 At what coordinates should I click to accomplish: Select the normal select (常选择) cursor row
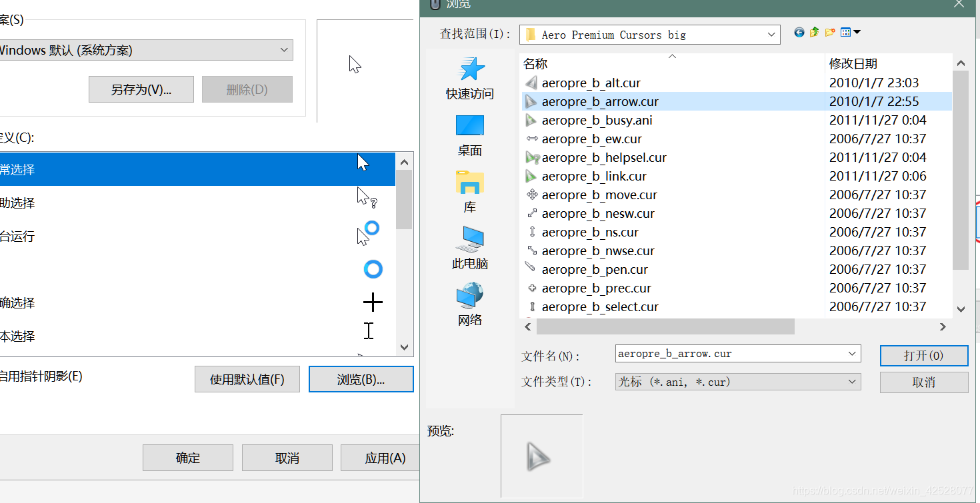197,169
